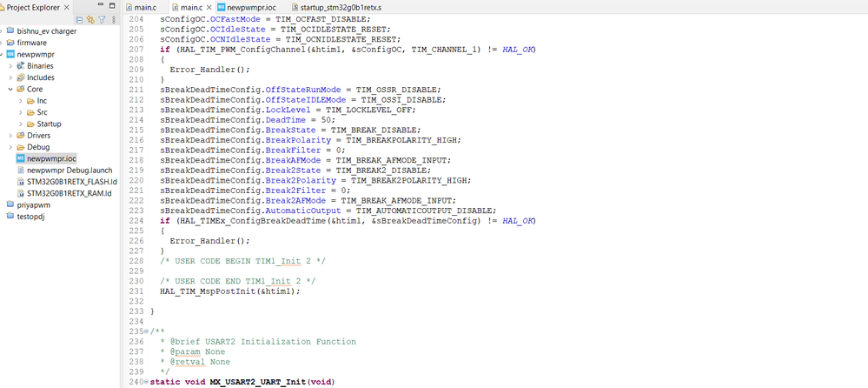Select the Inc folder
This screenshot has width=868, height=388.
[x=42, y=101]
